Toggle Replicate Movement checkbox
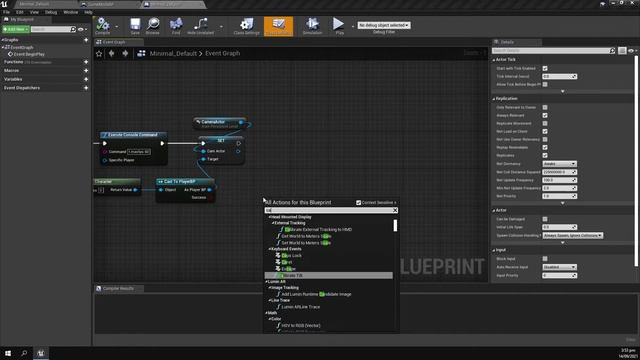Screen dimensions: 640x360 pyautogui.click(x=545, y=123)
